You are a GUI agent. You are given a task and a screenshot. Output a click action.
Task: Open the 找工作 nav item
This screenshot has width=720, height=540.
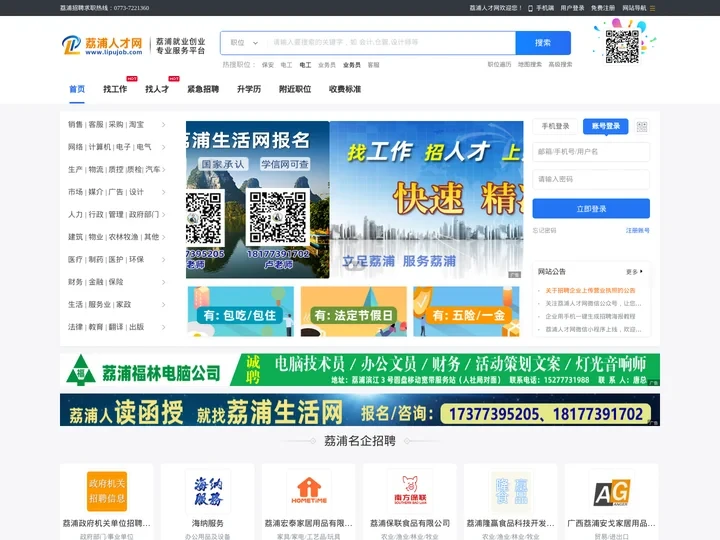click(x=115, y=89)
